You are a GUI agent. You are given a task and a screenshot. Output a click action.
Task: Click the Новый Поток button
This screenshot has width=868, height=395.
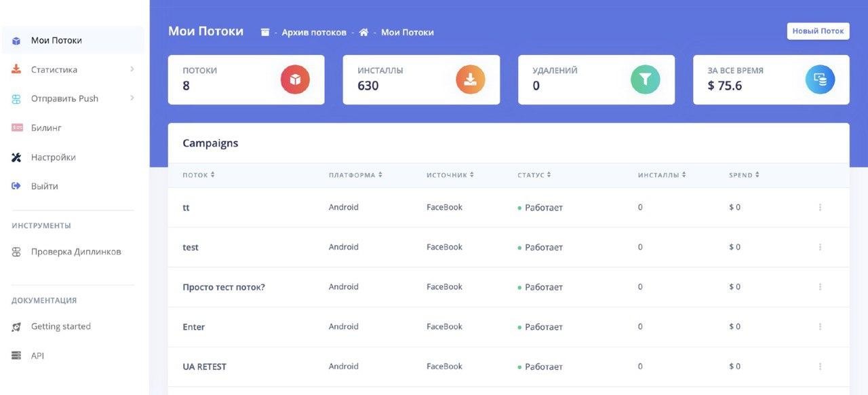coord(818,31)
